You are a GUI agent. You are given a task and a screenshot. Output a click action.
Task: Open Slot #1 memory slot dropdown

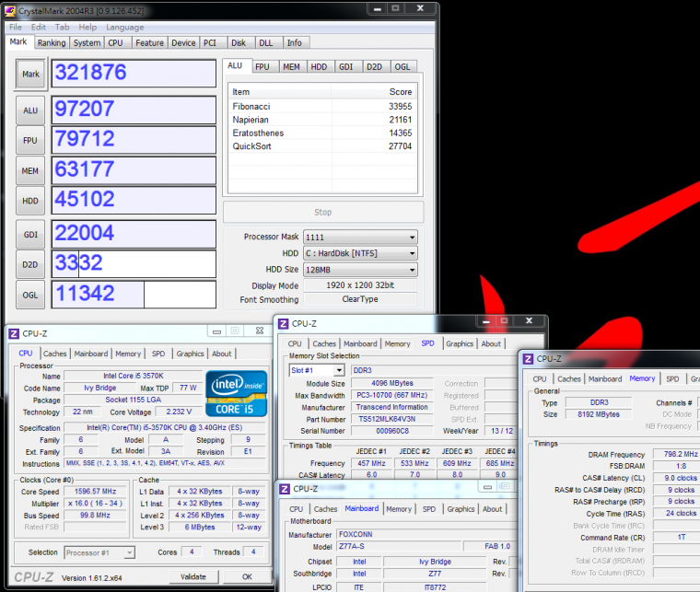point(316,370)
